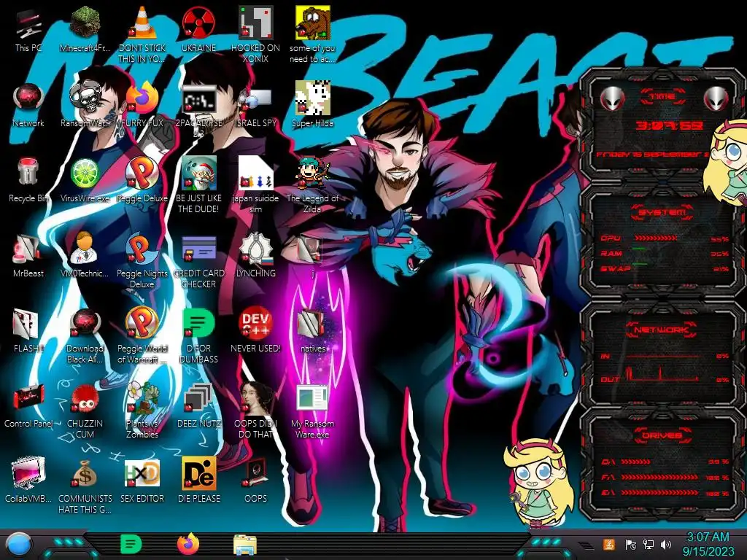Launch Plants vs Zombies shortcut
The height and width of the screenshot is (560, 747).
click(142, 398)
